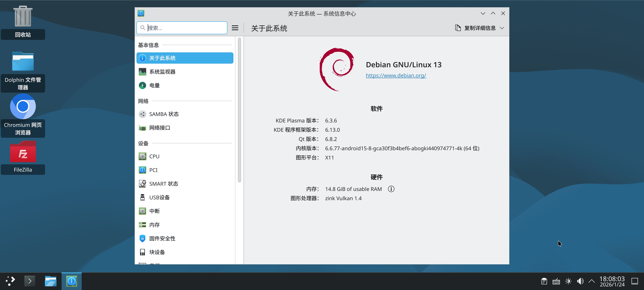Open SAMBA status page
This screenshot has width=644, height=290.
point(164,114)
